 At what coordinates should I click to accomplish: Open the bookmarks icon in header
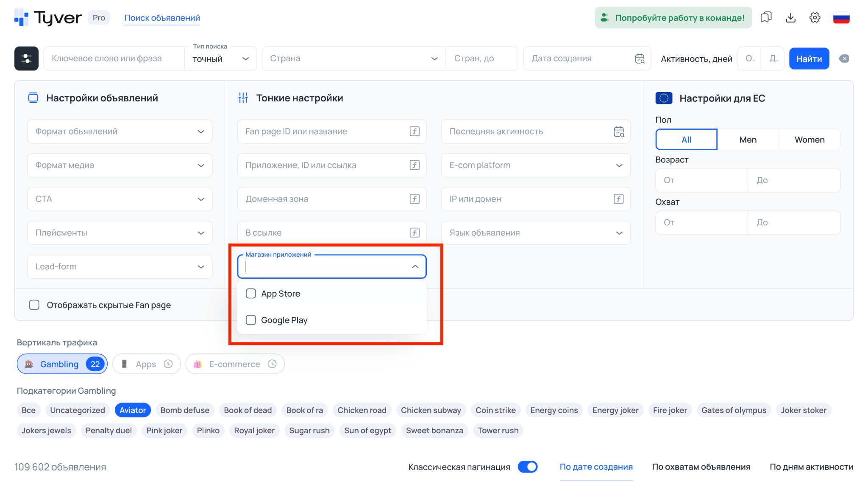(766, 17)
